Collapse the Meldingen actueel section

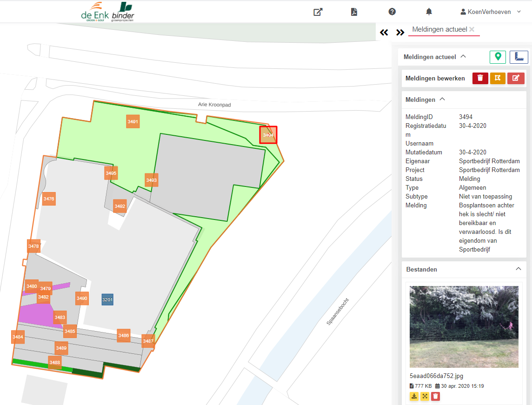pos(463,57)
